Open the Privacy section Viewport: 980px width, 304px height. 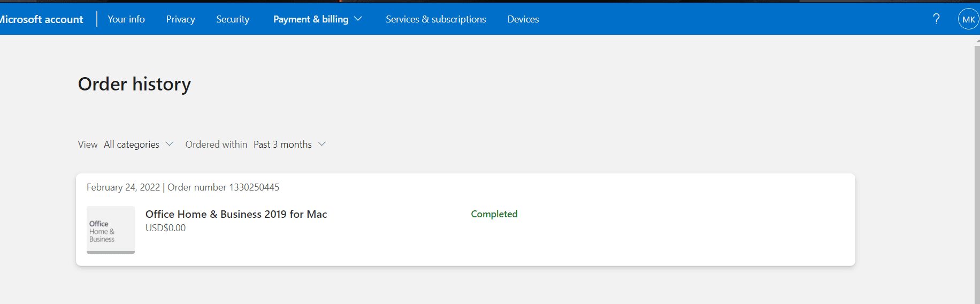point(180,19)
